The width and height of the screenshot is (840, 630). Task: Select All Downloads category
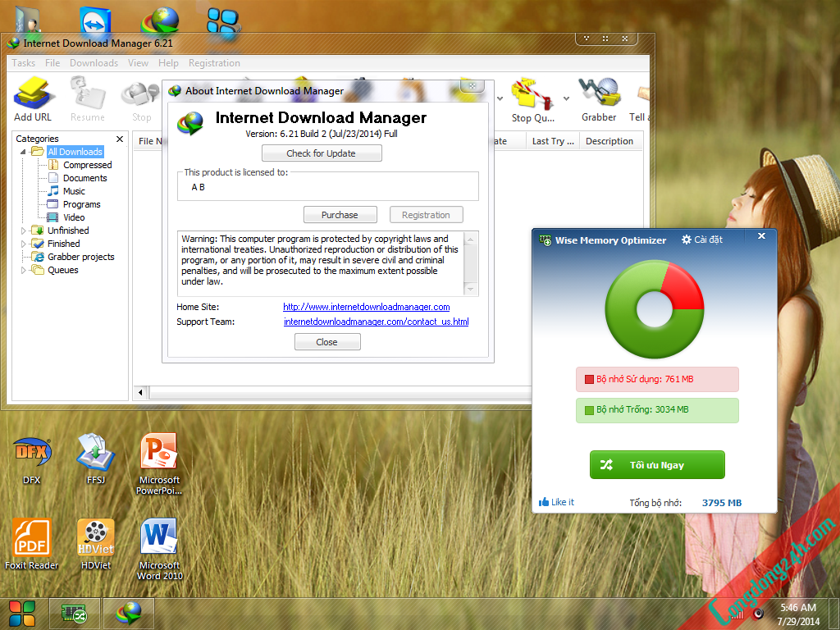coord(75,152)
